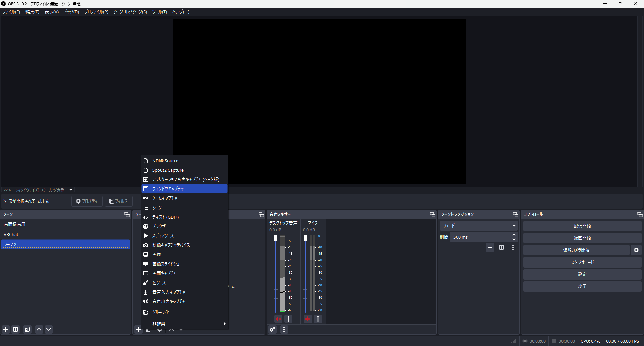Viewport: 644px width, 346px height.
Task: Open advanced audio properties gear in mixer
Action: [x=272, y=329]
